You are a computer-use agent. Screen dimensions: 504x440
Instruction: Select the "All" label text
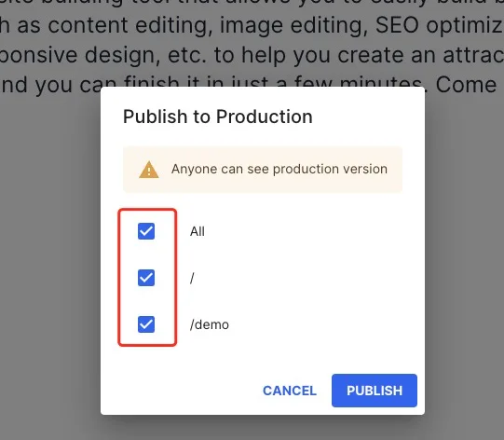pos(198,231)
